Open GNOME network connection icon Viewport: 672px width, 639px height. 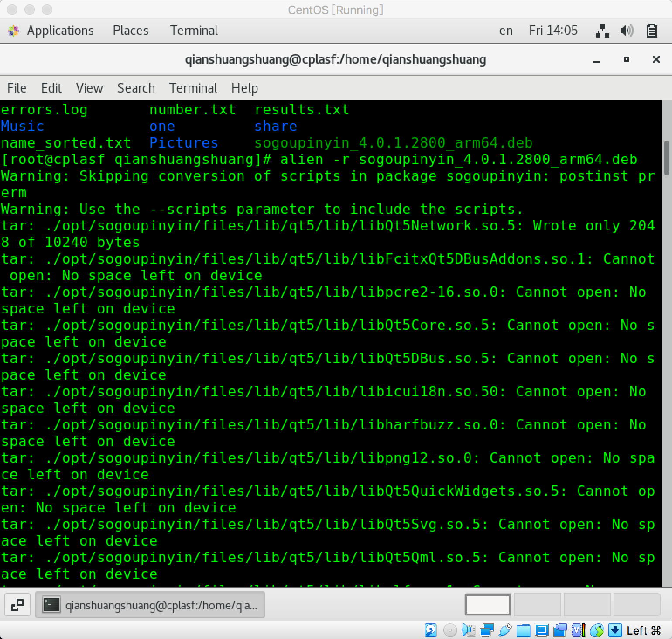pyautogui.click(x=602, y=31)
